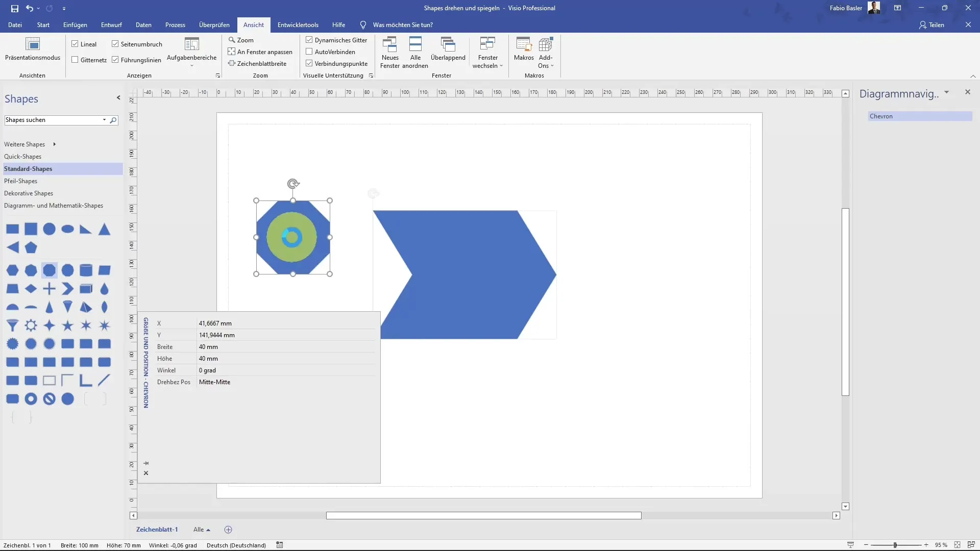
Task: Open the Fenster wechseln dropdown
Action: coord(487,53)
